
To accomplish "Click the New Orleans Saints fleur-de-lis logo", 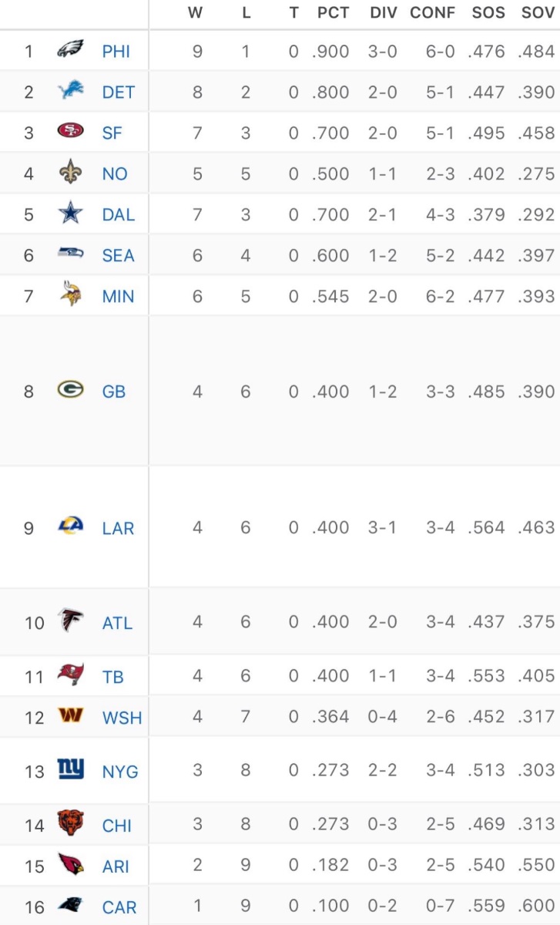I will 70,173.
